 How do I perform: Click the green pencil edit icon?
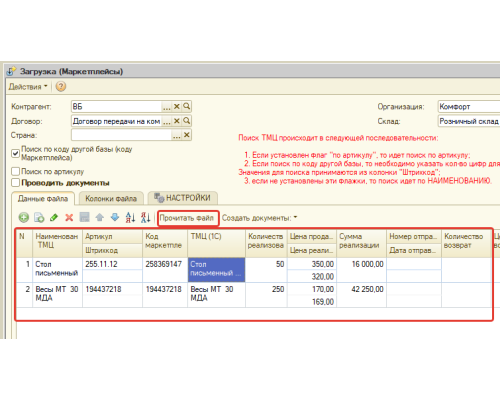coord(54,218)
